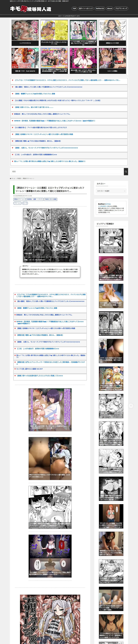Click the site logo in header
This screenshot has width=138, height=644.
coord(30,9)
